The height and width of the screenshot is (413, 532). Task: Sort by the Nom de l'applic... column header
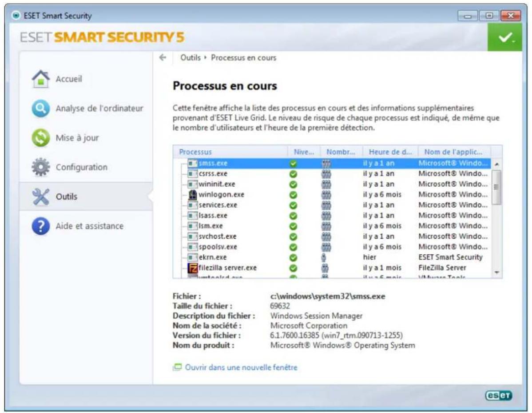click(x=454, y=152)
